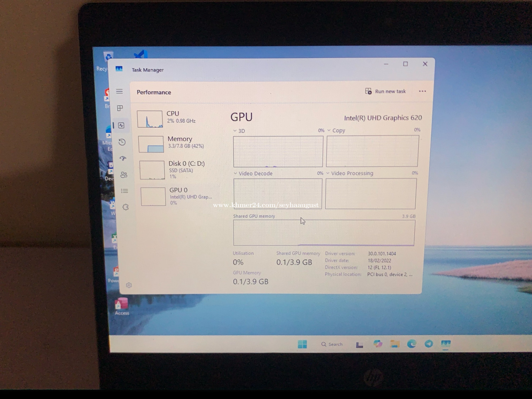Click the CPU mini graph thumbnail
Image resolution: width=532 pixels, height=399 pixels.
coord(150,119)
